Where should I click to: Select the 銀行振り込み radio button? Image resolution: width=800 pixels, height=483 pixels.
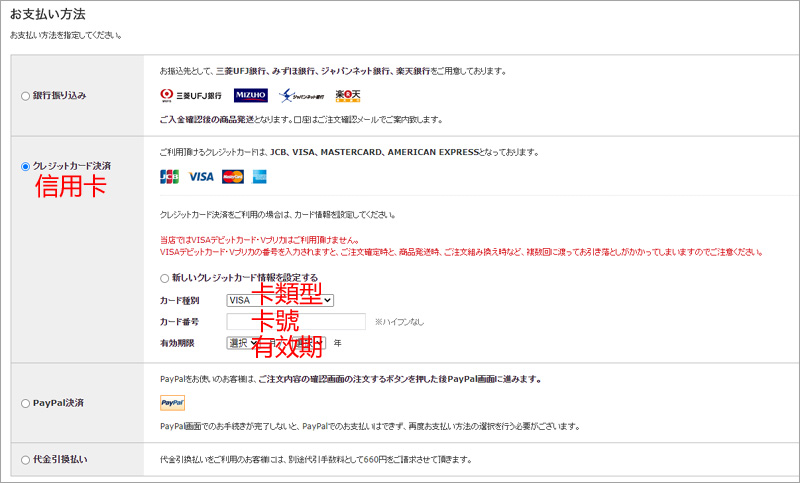click(x=25, y=96)
